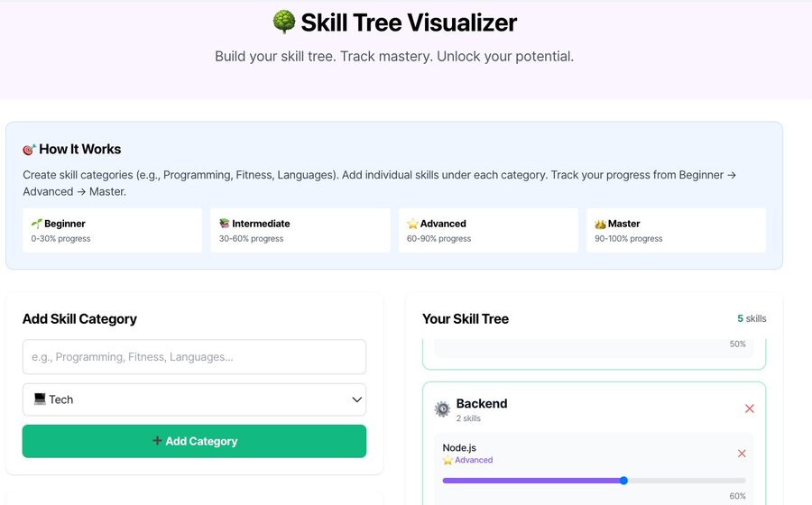Remove the Node.js skill with red X
This screenshot has width=812, height=505.
tap(742, 454)
